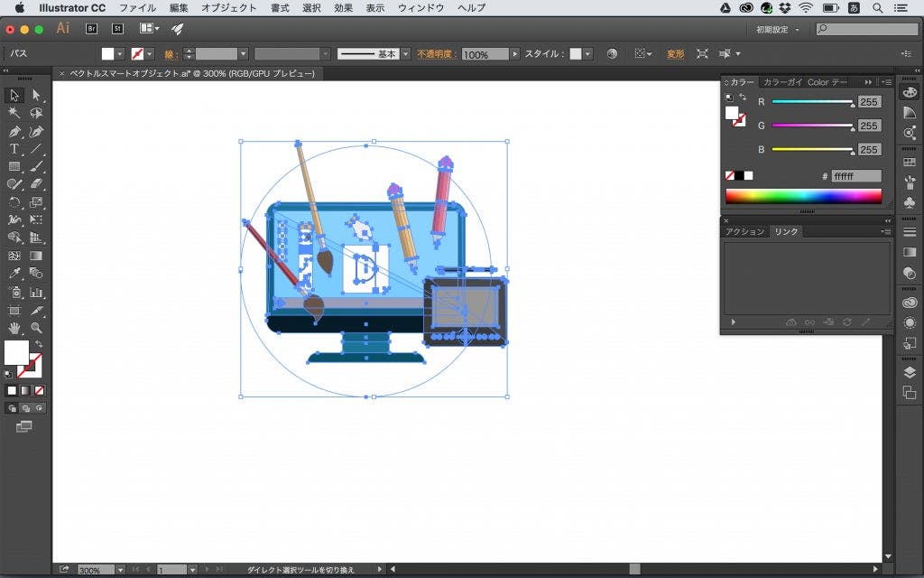The height and width of the screenshot is (578, 924).
Task: Open the zoom level 300% dropdown
Action: 120,570
